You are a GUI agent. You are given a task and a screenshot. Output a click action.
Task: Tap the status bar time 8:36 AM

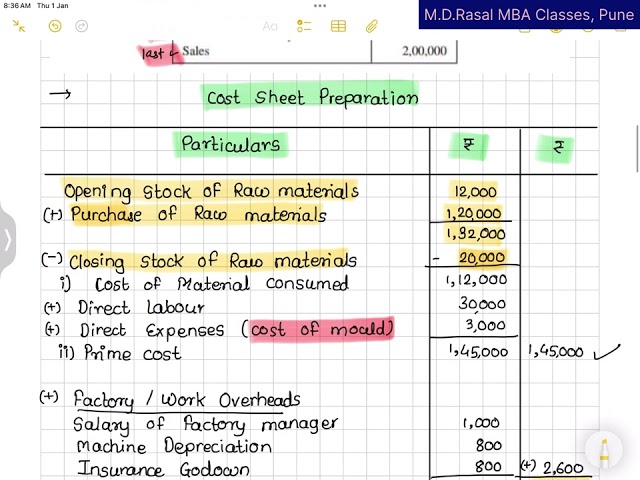pyautogui.click(x=17, y=6)
